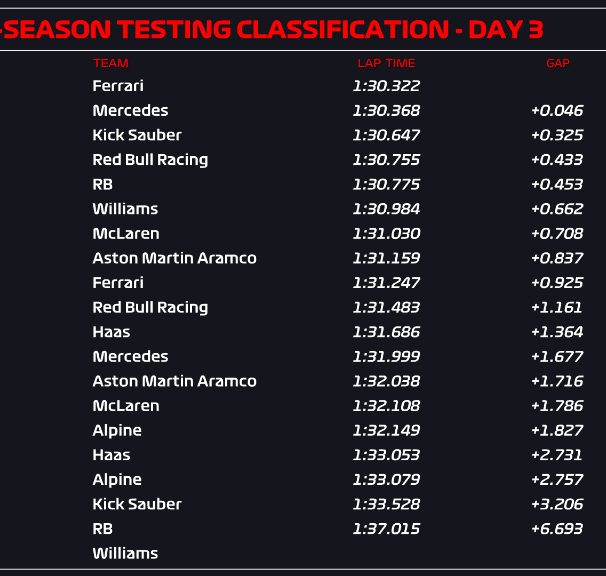Click the gap value +2.757

click(x=557, y=480)
